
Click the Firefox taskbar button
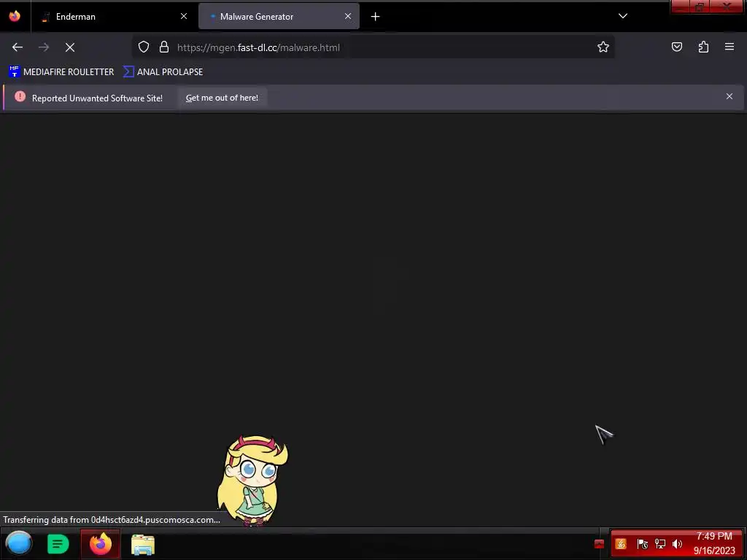101,544
